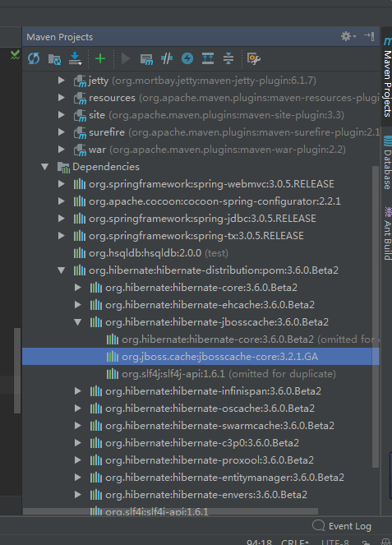Click Maven panel vertical scrollbar

(x=376, y=316)
